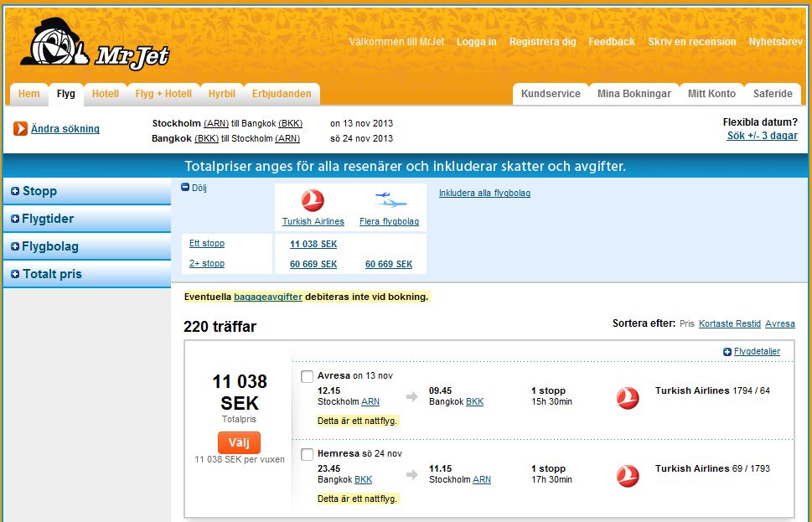Open the Feedback link

click(x=612, y=42)
